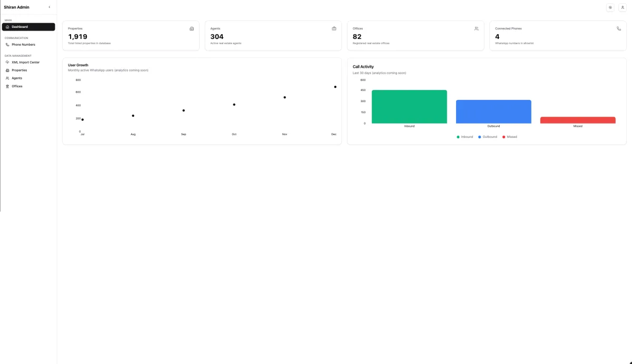632x364 pixels.
Task: Click the 'Monthly active WhatsApp users' subtitle
Action: tap(108, 70)
